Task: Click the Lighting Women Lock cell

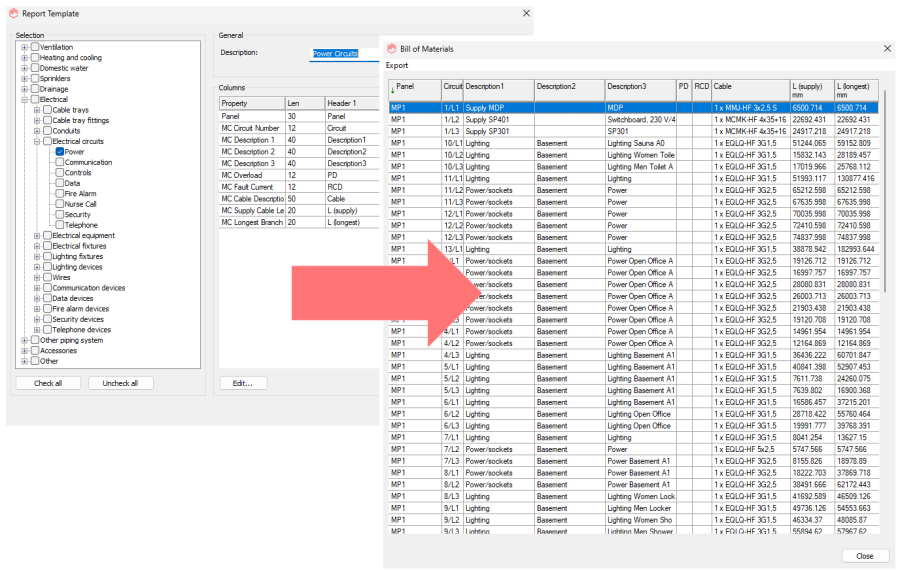Action: coord(641,496)
